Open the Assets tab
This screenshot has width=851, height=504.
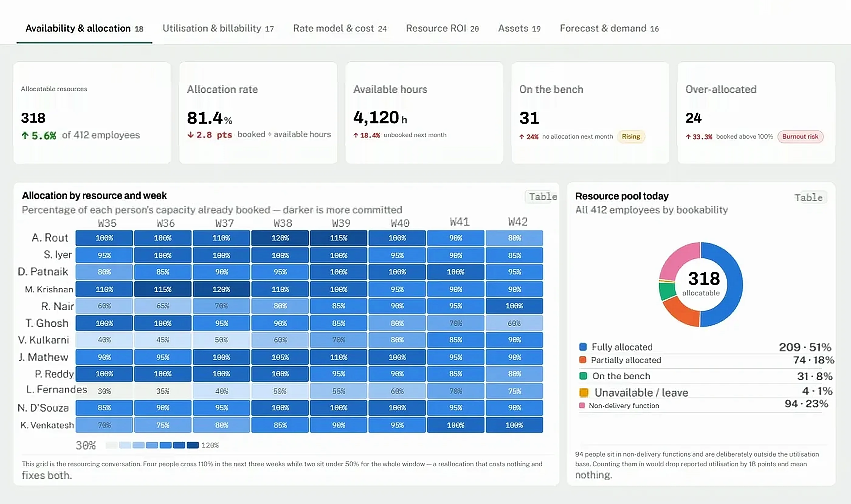(x=519, y=28)
